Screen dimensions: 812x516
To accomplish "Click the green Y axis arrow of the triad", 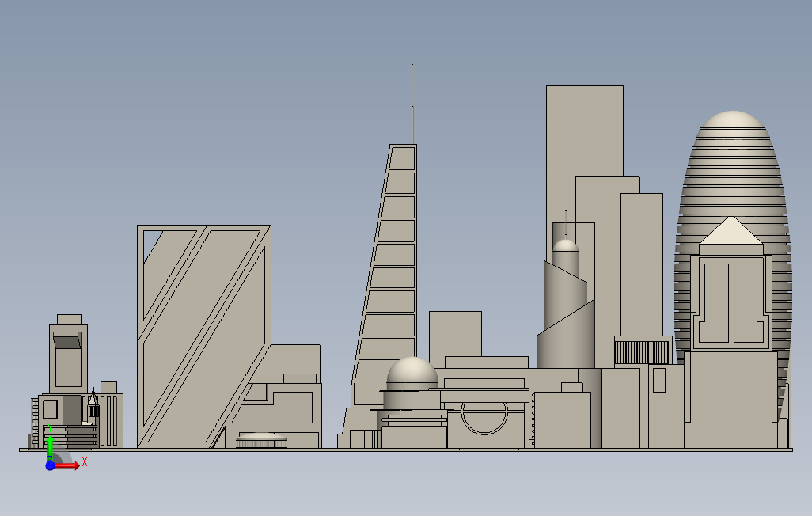I will [x=50, y=448].
